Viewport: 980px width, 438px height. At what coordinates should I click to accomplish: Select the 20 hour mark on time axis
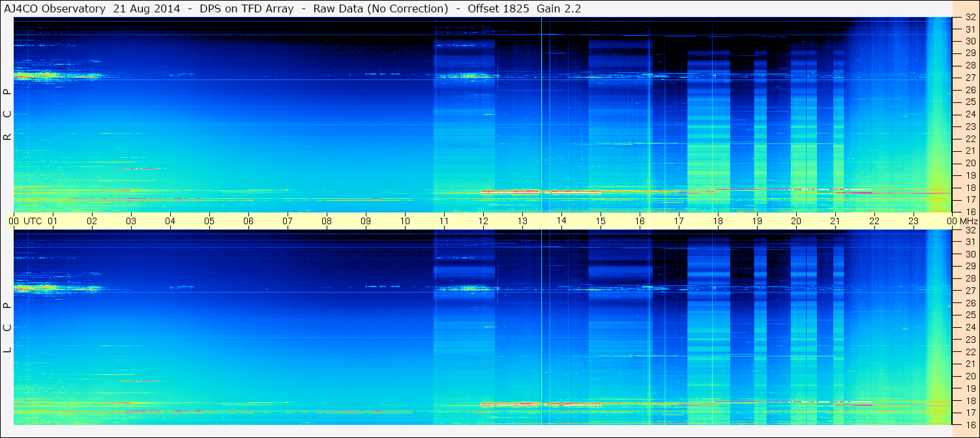pyautogui.click(x=796, y=222)
